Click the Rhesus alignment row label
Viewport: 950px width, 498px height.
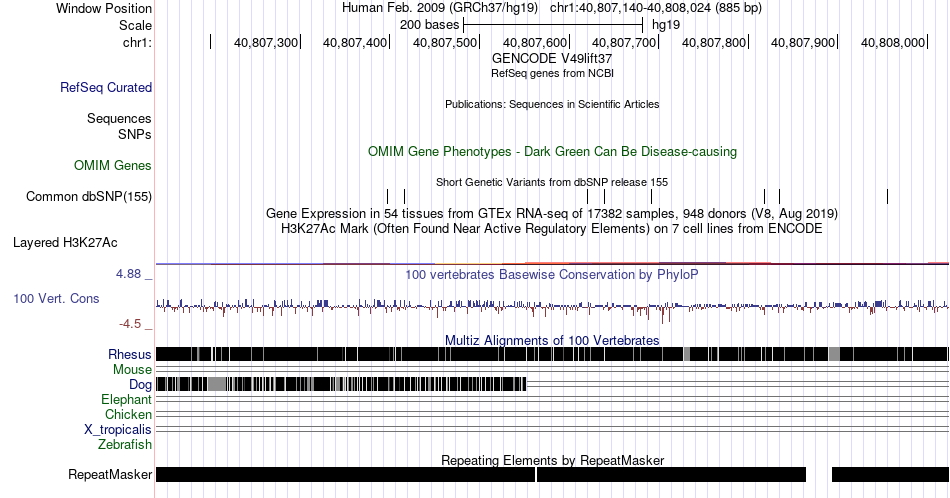tap(130, 354)
